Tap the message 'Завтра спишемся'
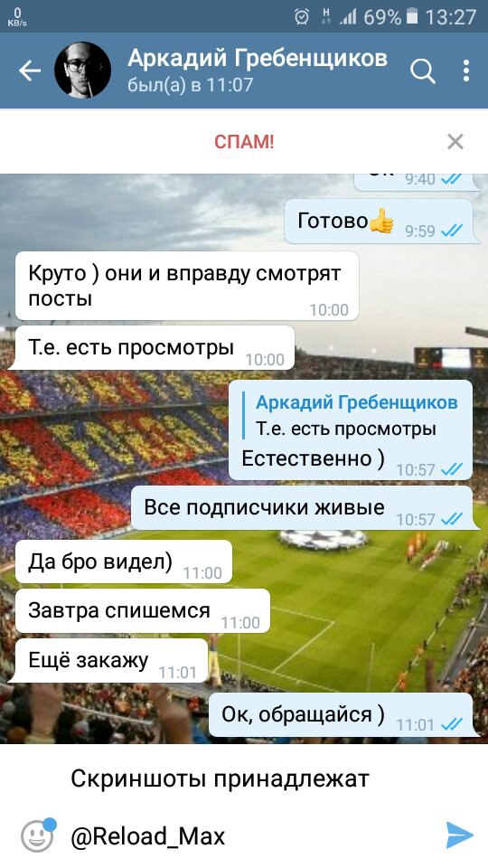The height and width of the screenshot is (868, 488). click(142, 610)
